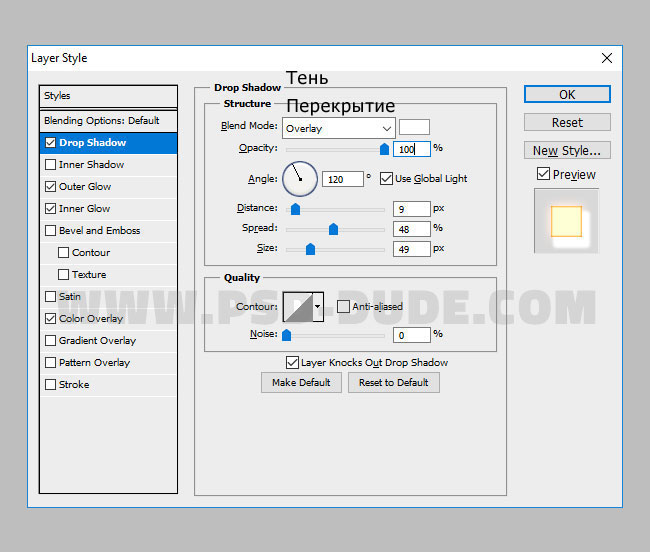Close the Layer Style dialog
This screenshot has width=650, height=552.
(x=606, y=58)
